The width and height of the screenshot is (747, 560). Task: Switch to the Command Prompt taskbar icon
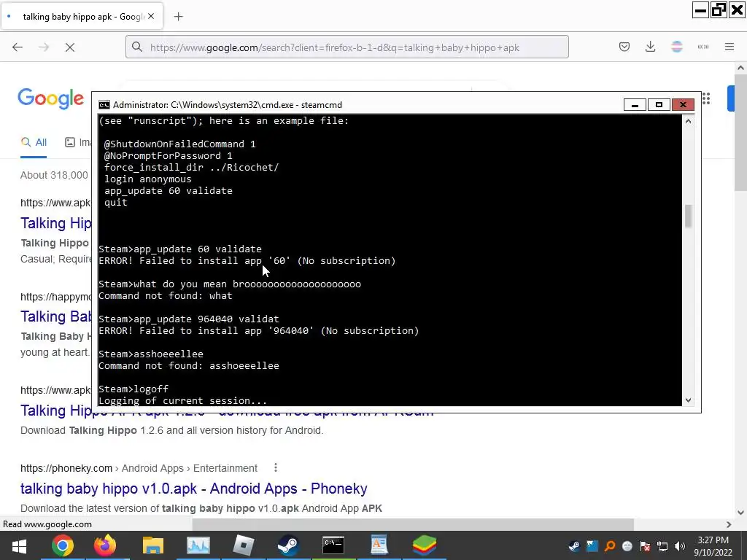333,545
